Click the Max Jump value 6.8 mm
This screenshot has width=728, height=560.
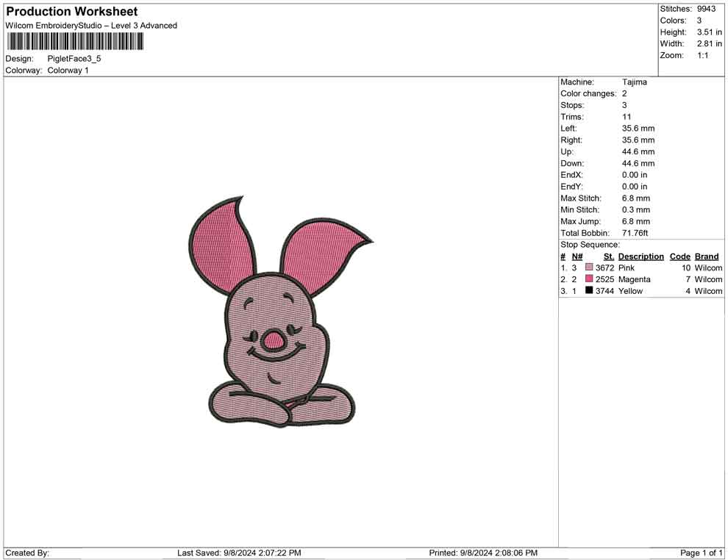tap(635, 221)
